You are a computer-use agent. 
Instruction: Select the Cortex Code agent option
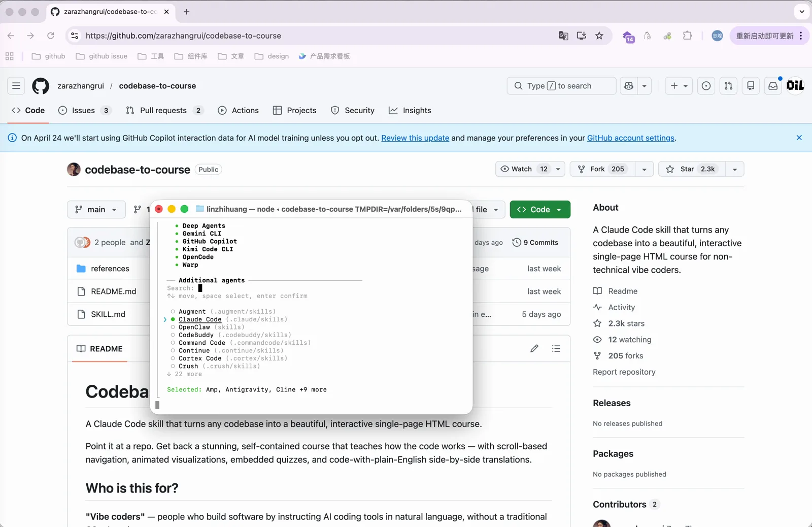coord(229,358)
